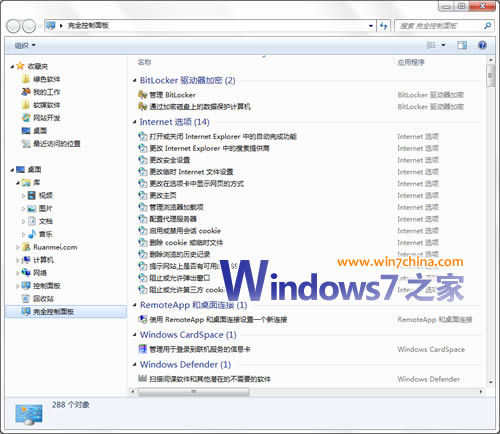Open the view options dropdown arrow

[x=443, y=45]
